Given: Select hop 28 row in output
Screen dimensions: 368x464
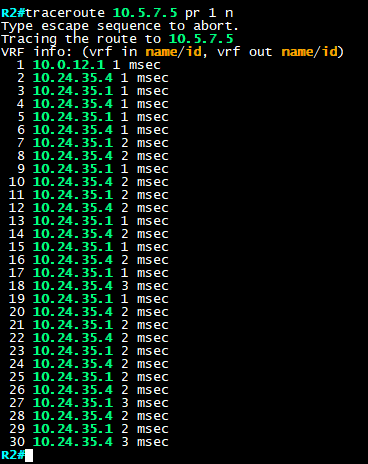Looking at the screenshot, I should click(89, 416).
